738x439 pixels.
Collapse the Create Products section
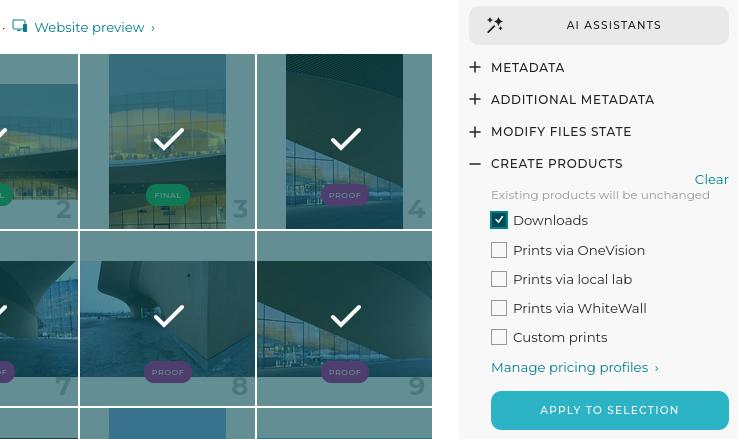click(475, 163)
